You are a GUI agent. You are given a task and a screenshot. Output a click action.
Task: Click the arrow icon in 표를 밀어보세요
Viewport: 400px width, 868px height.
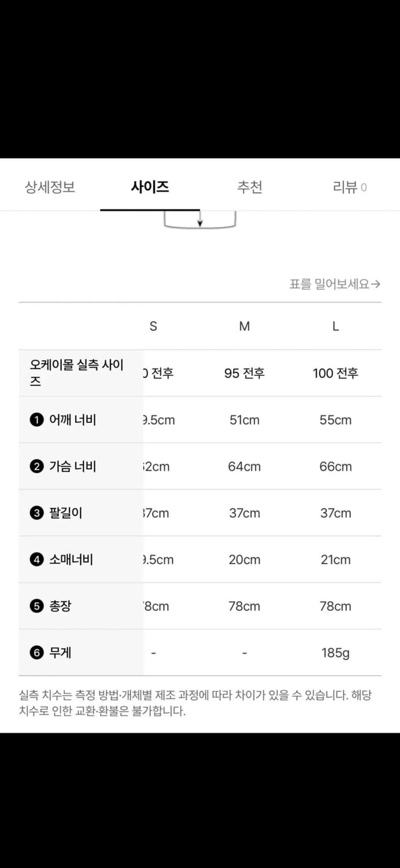tap(377, 285)
